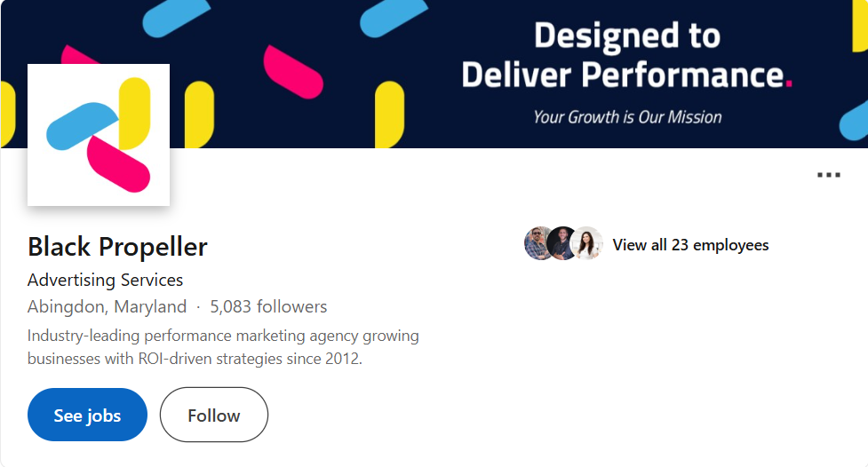Click the Designed to Deliver Performance headline

point(626,56)
